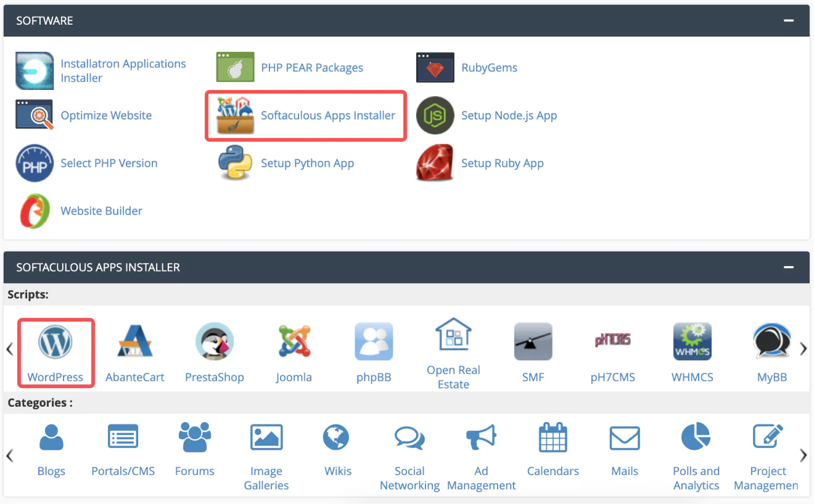The image size is (814, 504).
Task: Click the PrestaShop label link
Action: tap(215, 377)
